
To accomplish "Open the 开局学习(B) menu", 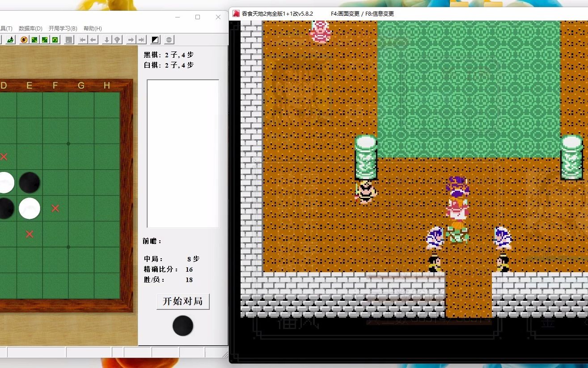I will tap(63, 28).
